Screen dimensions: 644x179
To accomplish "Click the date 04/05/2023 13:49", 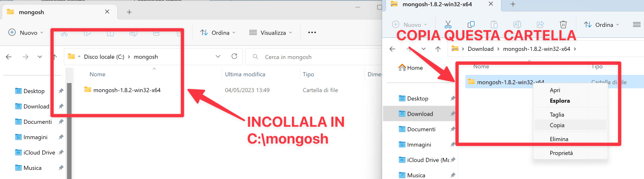I will [x=247, y=90].
